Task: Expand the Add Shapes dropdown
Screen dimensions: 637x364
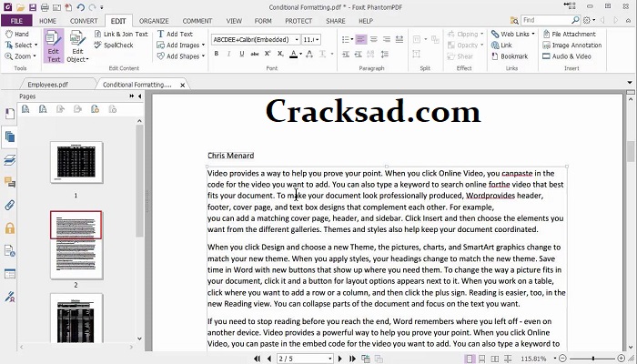Action: 203,56
